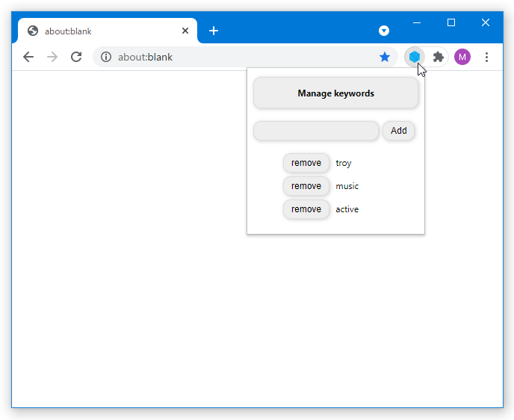
Task: Remove the music keyword
Action: (x=306, y=186)
